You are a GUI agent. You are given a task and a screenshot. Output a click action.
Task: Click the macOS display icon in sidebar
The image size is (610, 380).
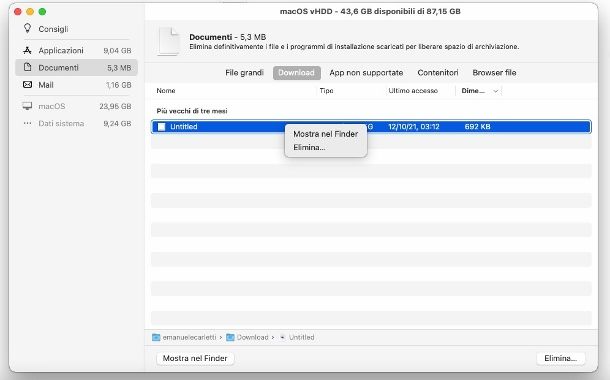[27, 106]
